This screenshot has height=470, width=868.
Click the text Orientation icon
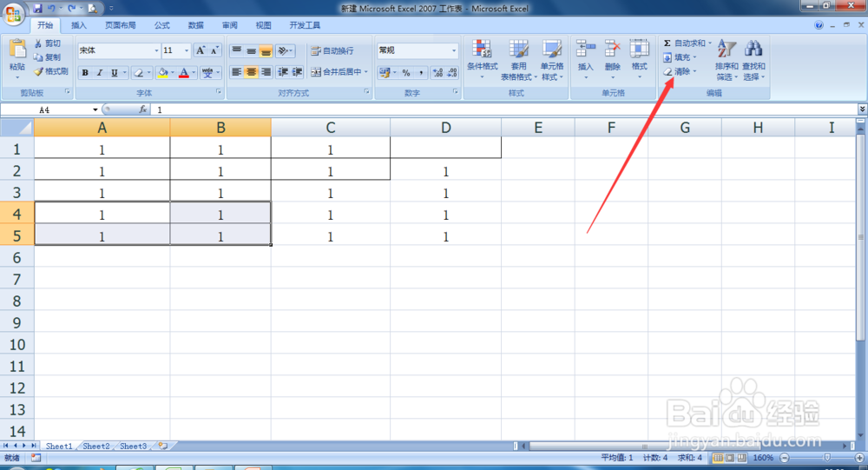tap(283, 51)
